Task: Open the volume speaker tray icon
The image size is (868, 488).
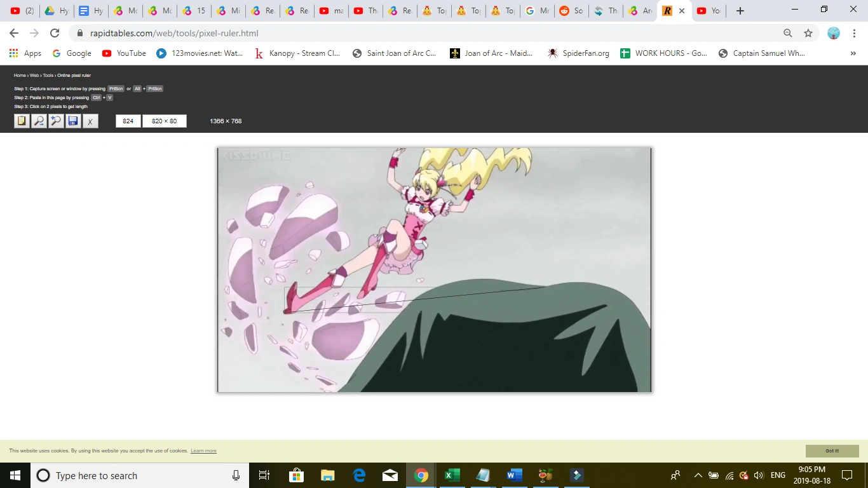Action: point(759,475)
